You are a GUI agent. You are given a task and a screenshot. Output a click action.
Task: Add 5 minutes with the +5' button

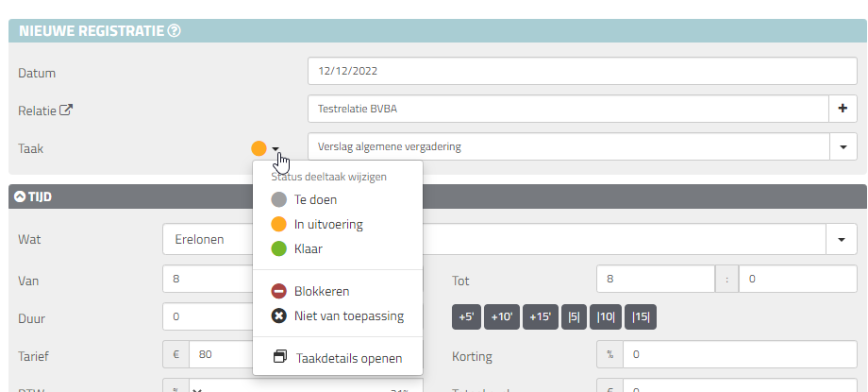tap(466, 317)
